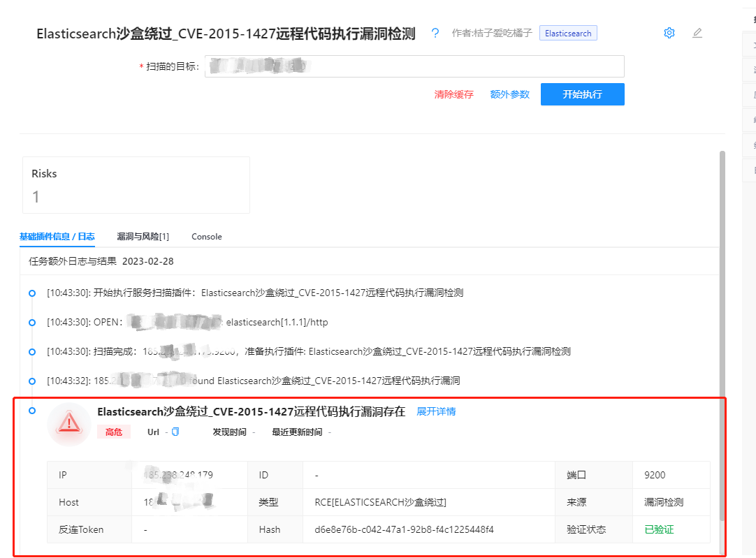Click the 清除缓存 link
This screenshot has height=558, width=756.
pos(453,94)
